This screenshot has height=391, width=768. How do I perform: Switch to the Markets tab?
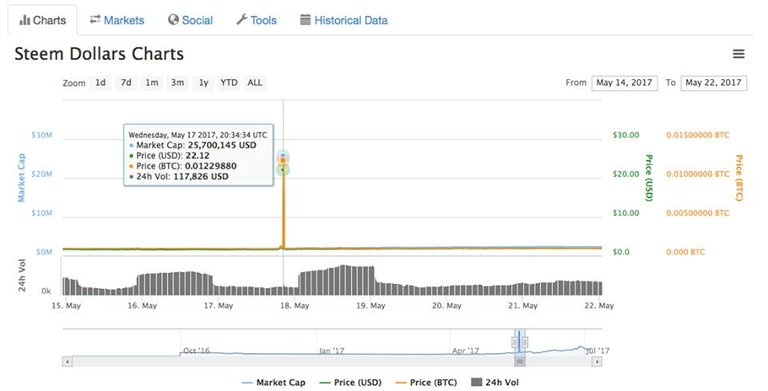(x=117, y=20)
